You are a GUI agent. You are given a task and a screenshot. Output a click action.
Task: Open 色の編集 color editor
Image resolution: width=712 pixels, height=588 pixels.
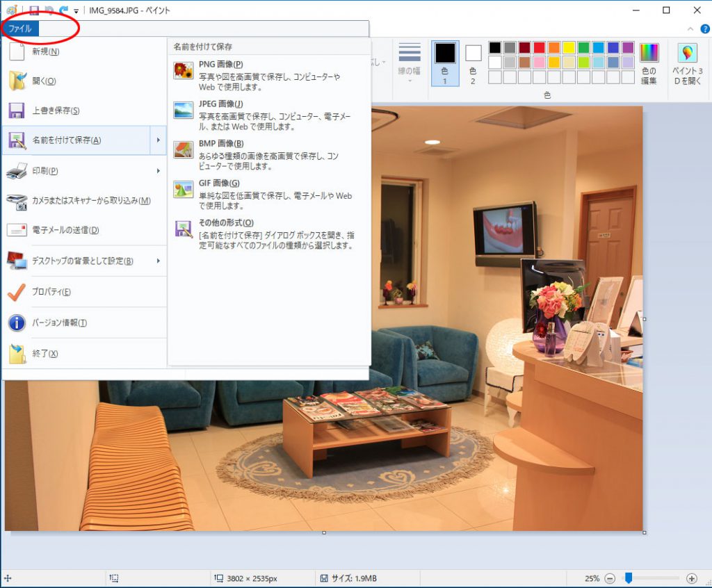649,63
